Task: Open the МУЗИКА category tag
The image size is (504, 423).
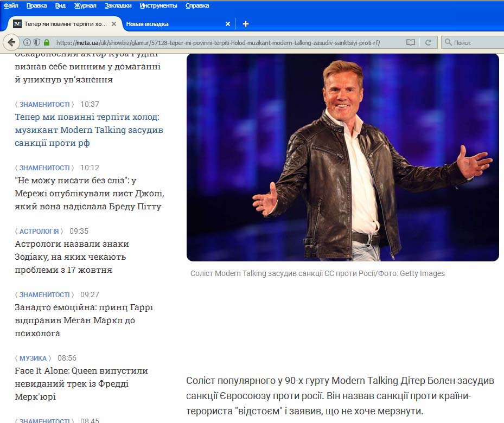Action: pos(33,358)
